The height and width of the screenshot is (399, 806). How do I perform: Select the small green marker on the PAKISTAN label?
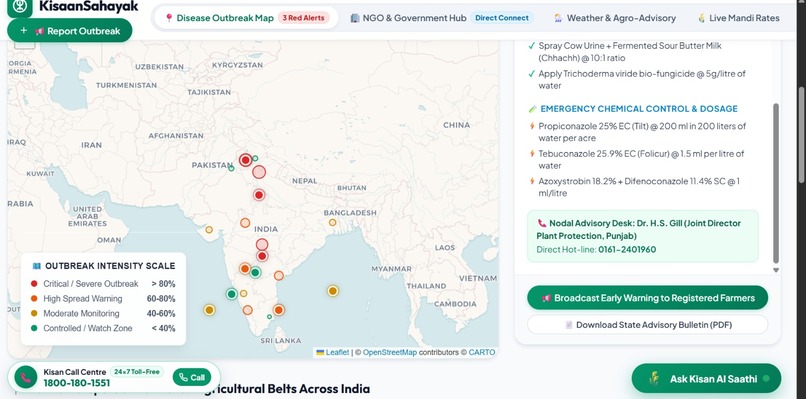coord(231,168)
